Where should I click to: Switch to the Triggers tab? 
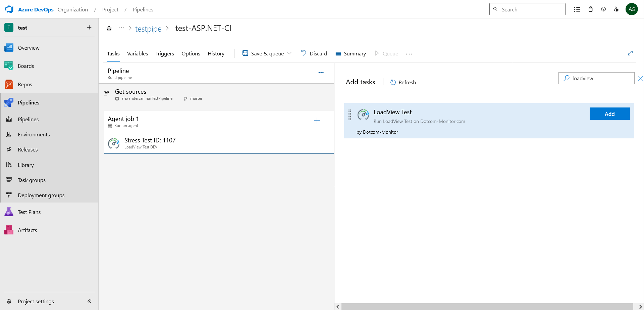[x=165, y=53]
